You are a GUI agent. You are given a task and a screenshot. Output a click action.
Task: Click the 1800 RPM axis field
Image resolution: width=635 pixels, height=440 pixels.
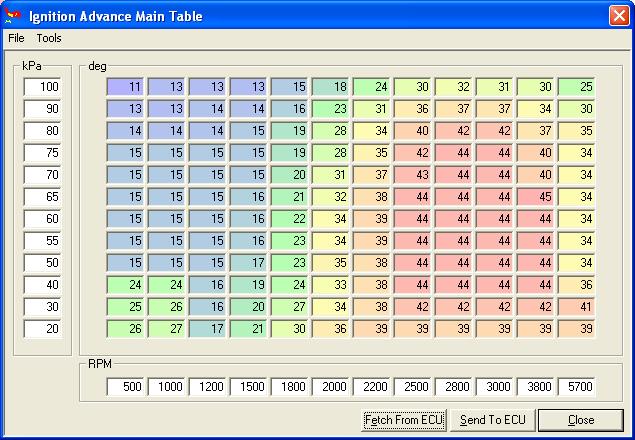(x=289, y=387)
